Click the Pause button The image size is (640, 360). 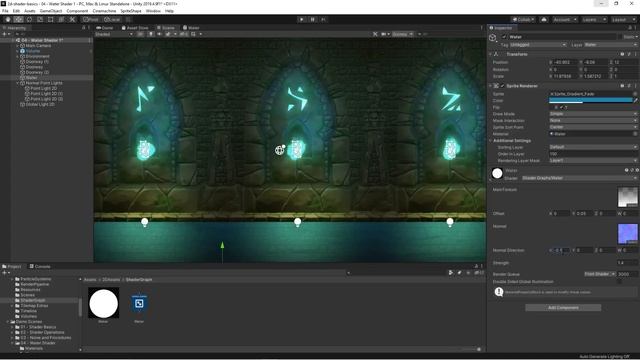pyautogui.click(x=313, y=19)
